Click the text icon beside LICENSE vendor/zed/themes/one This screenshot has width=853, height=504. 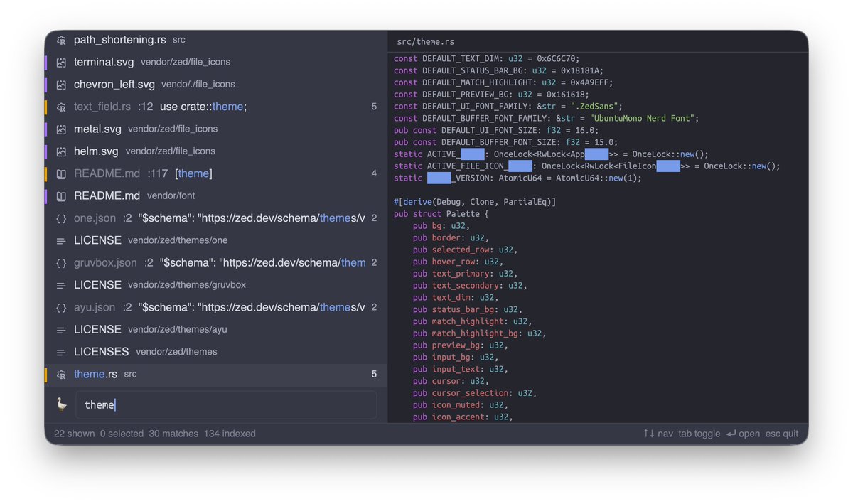(x=61, y=240)
